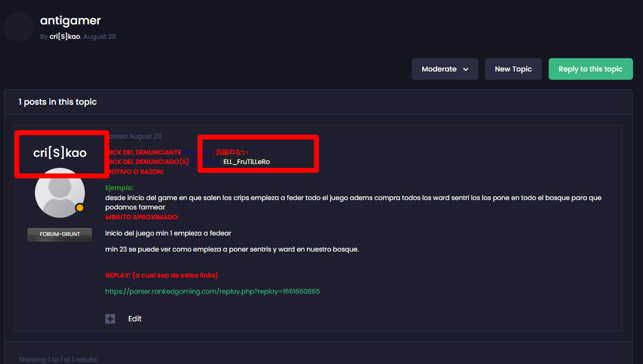This screenshot has height=364, width=643.
Task: Click the FORUM-GRUNT rank badge
Action: pyautogui.click(x=60, y=234)
